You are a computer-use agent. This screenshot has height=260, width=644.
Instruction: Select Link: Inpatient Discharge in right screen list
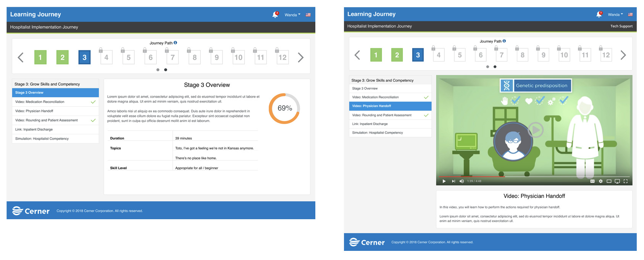pos(370,124)
